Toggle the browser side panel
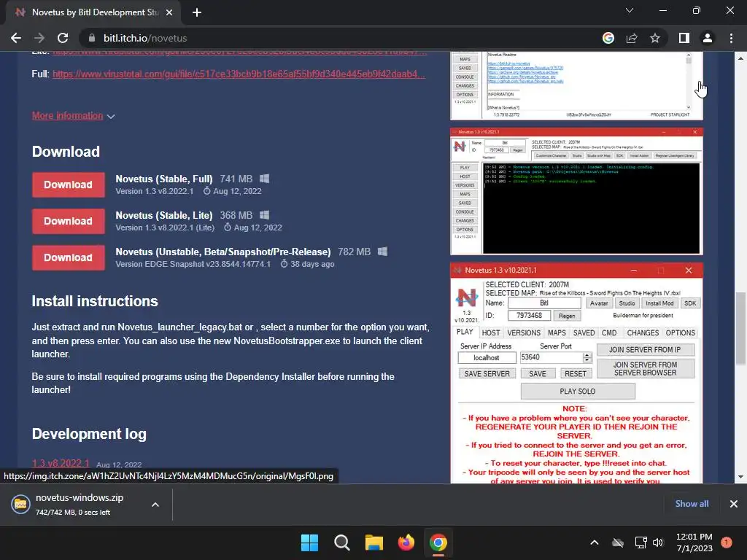This screenshot has height=560, width=747. (684, 38)
